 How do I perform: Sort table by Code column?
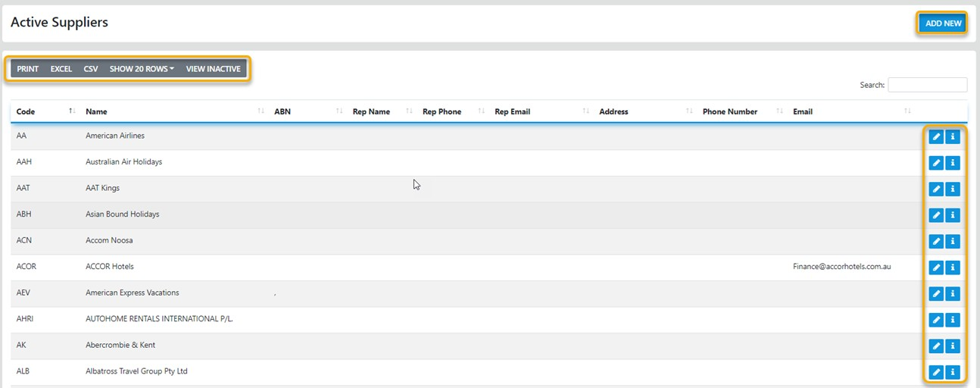click(x=26, y=111)
